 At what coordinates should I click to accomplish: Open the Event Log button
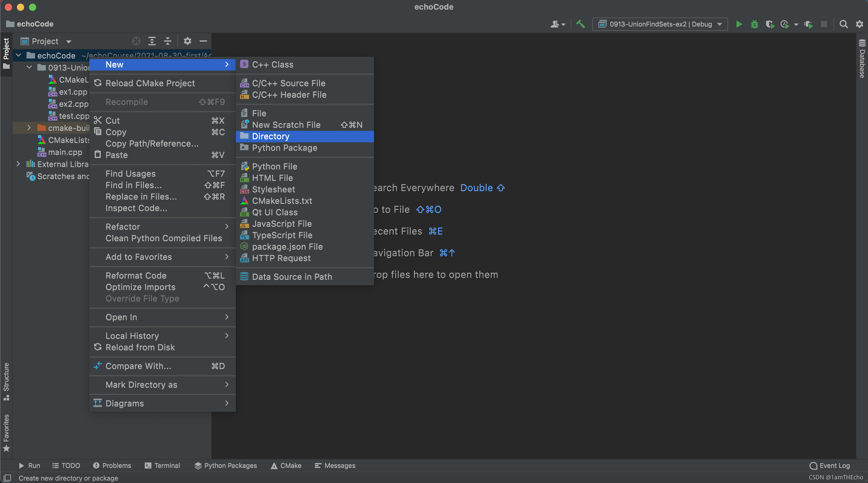point(830,466)
